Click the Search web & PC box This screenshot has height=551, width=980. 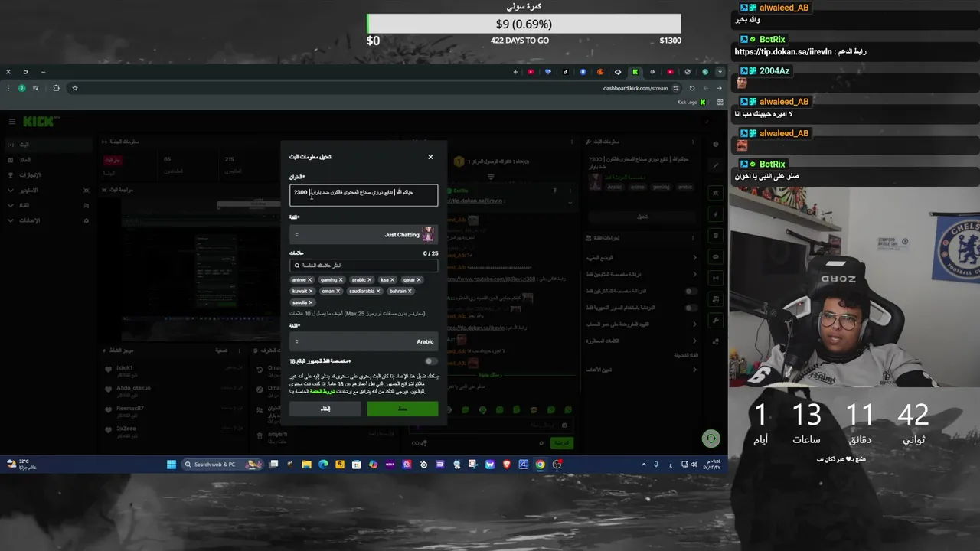pos(224,465)
